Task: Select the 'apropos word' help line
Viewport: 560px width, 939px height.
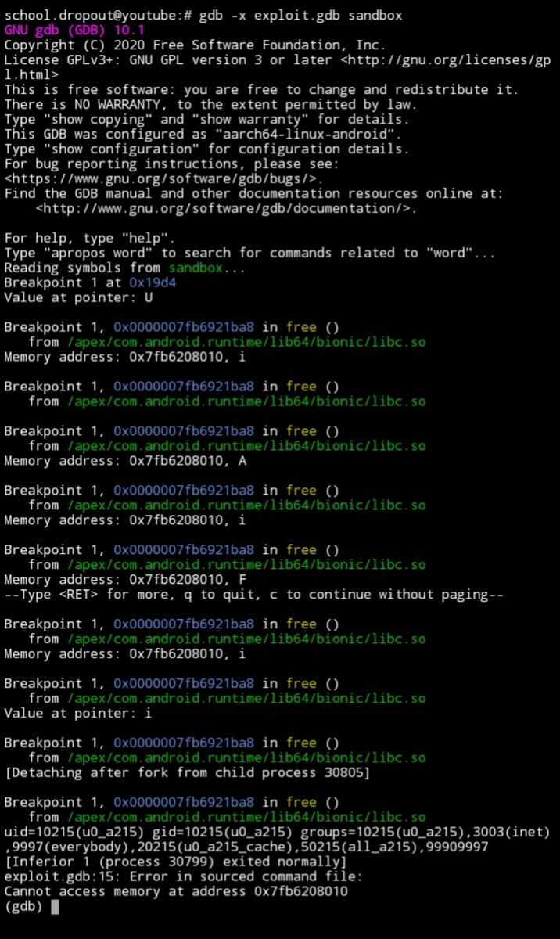Action: click(x=250, y=254)
